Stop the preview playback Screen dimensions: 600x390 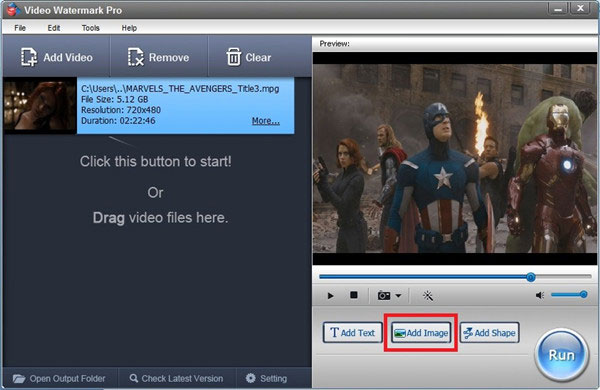tap(354, 295)
